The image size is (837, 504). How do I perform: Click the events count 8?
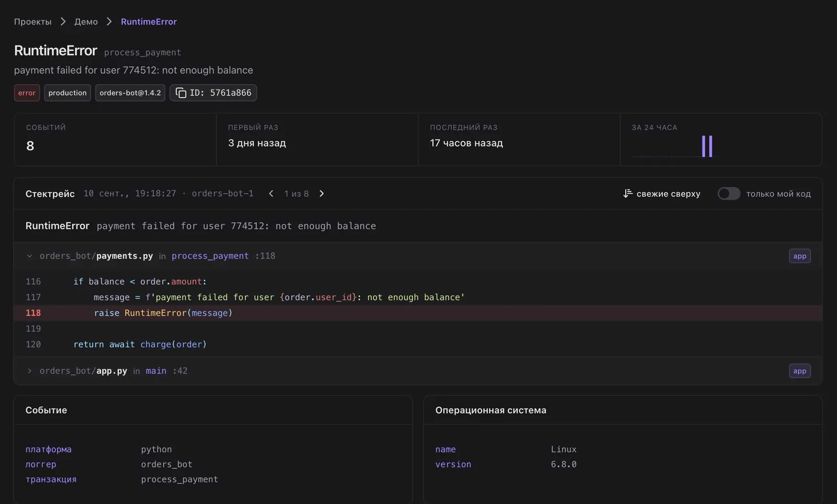30,146
